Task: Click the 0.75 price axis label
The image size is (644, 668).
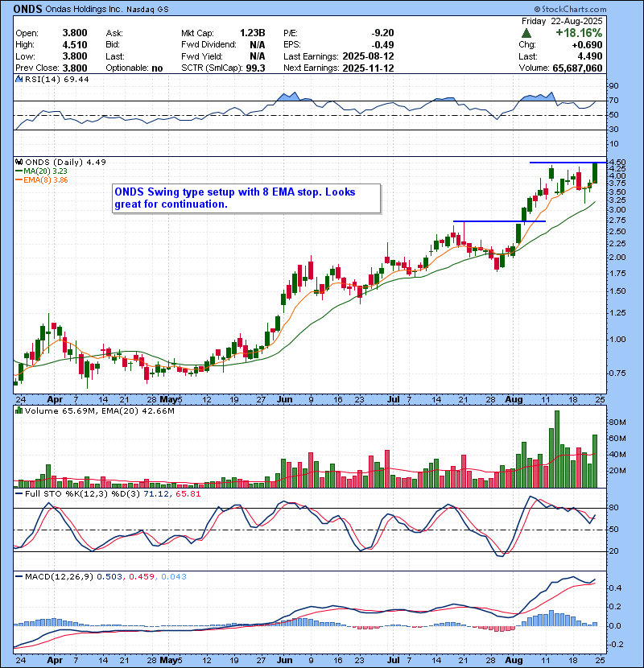Action: click(x=617, y=373)
